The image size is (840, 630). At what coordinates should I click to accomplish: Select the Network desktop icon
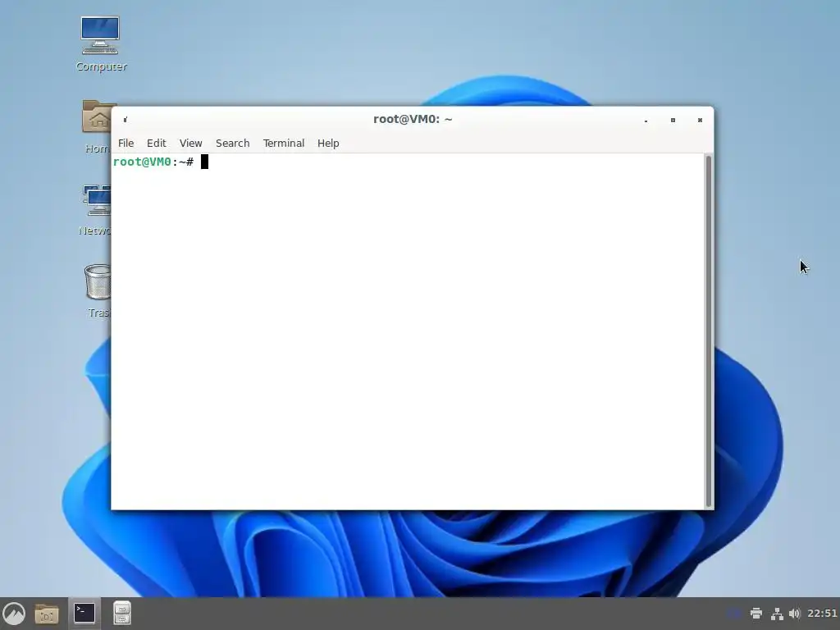click(x=95, y=209)
